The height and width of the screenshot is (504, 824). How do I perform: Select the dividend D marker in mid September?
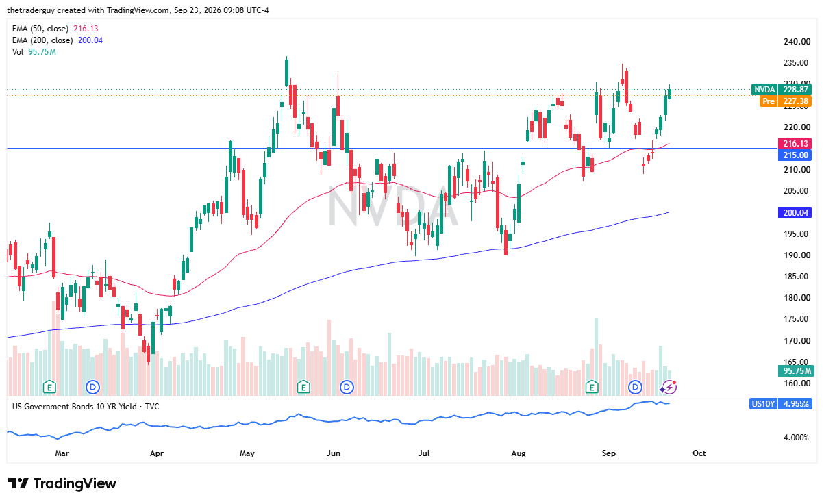point(636,388)
